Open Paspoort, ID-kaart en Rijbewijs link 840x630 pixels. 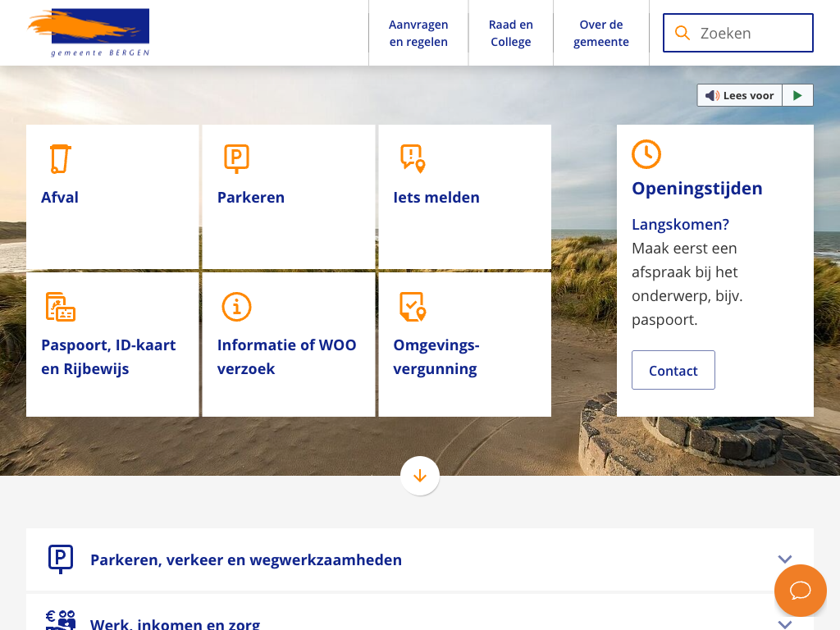coord(112,345)
